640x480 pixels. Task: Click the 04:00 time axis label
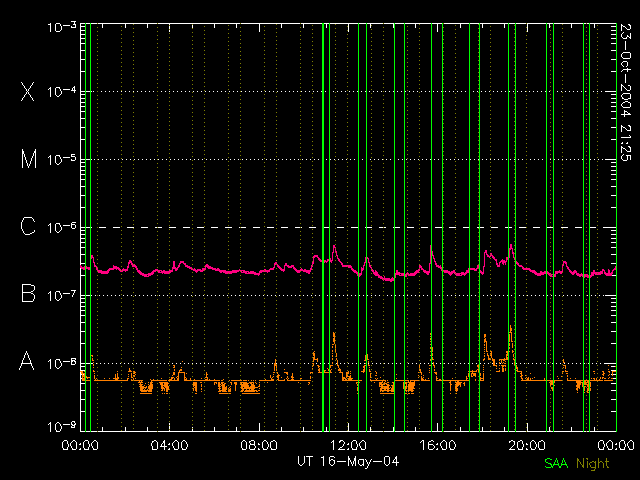169,445
